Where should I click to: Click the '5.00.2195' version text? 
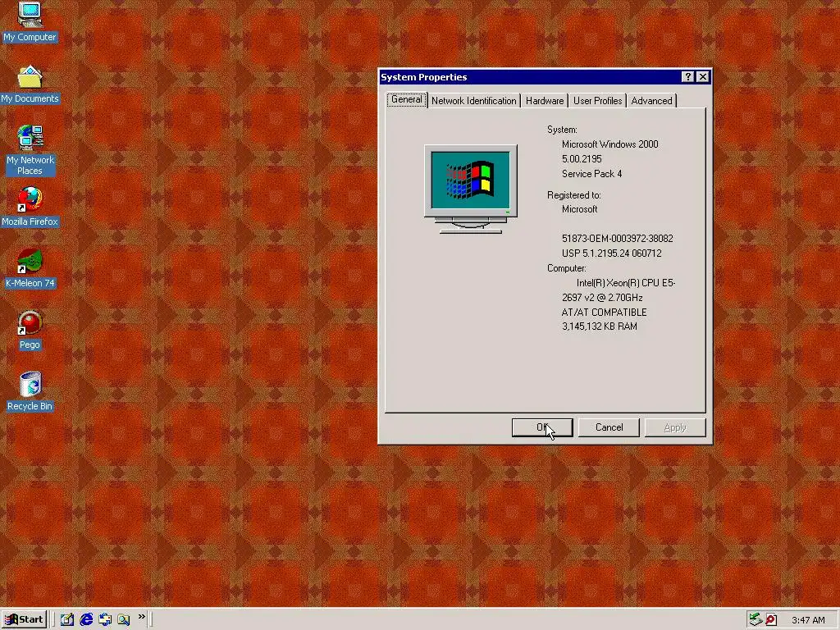[582, 159]
